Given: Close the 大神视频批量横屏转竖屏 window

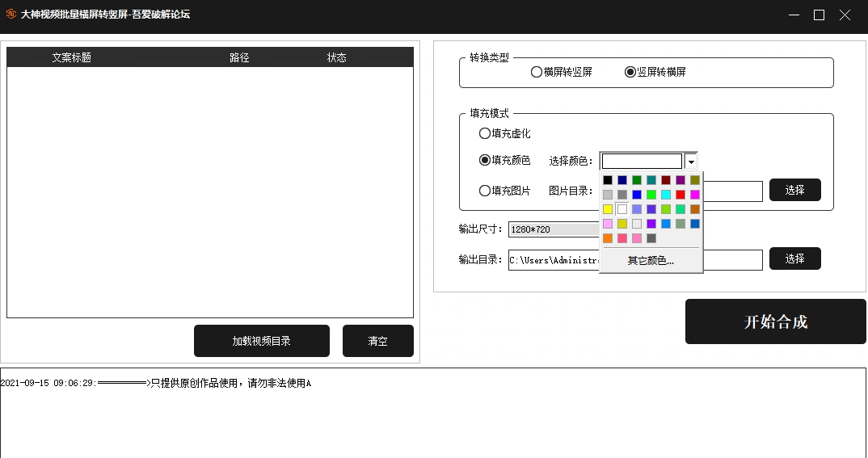Looking at the screenshot, I should tap(845, 15).
